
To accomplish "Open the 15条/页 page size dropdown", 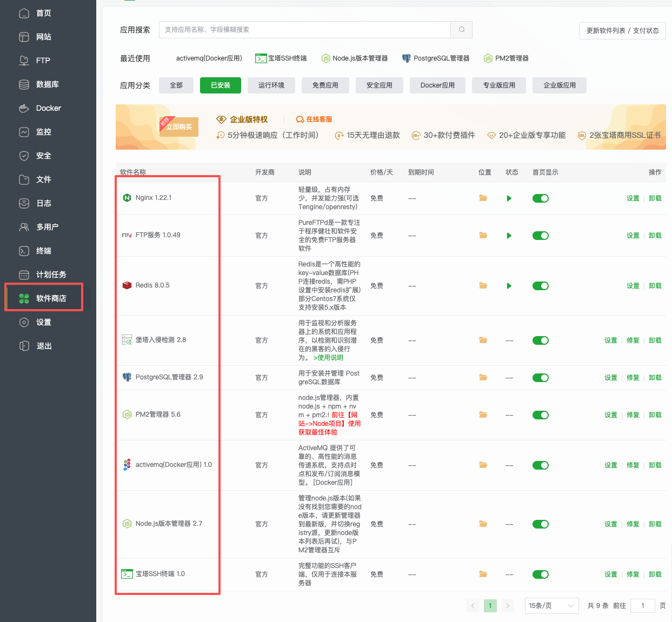I will [x=551, y=606].
